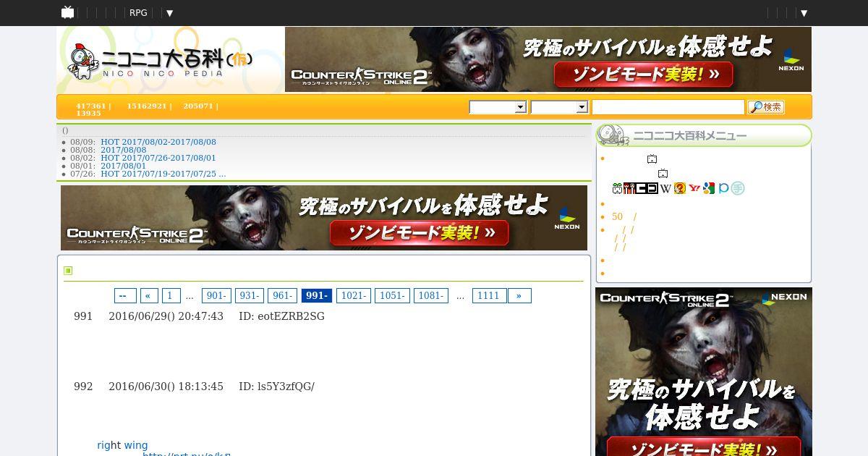Go to first page using '--' button

125,295
